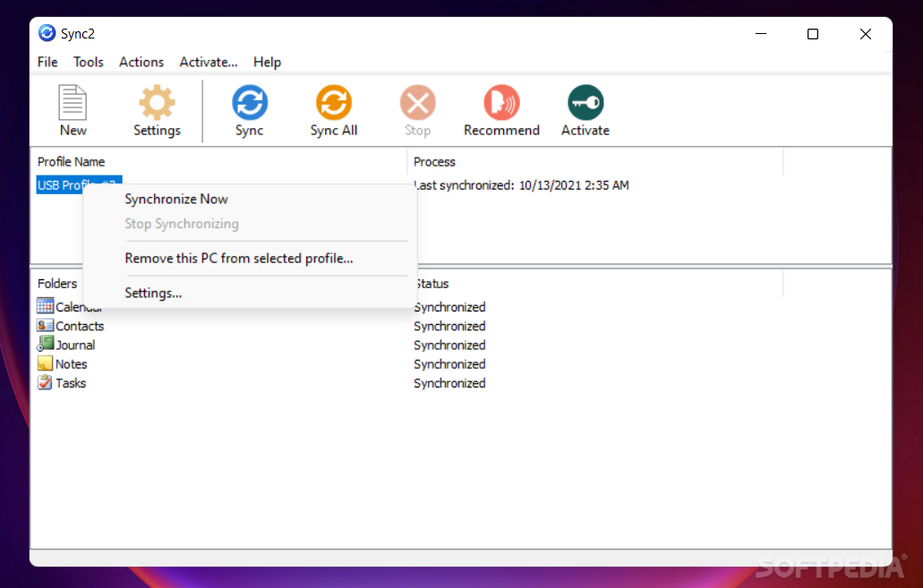The image size is (923, 588).
Task: Close the Sync2 window
Action: tap(866, 33)
